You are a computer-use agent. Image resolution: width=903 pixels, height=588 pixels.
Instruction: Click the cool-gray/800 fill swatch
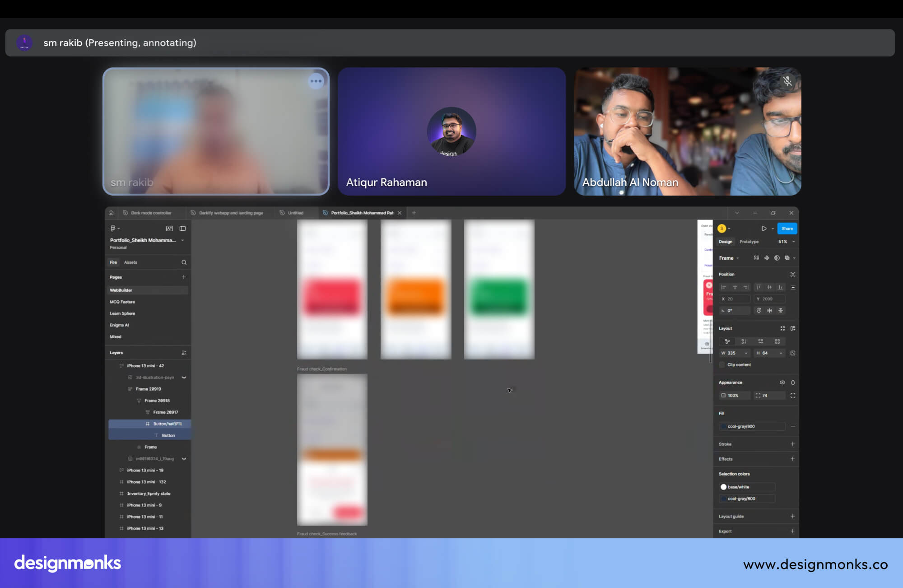tap(724, 426)
